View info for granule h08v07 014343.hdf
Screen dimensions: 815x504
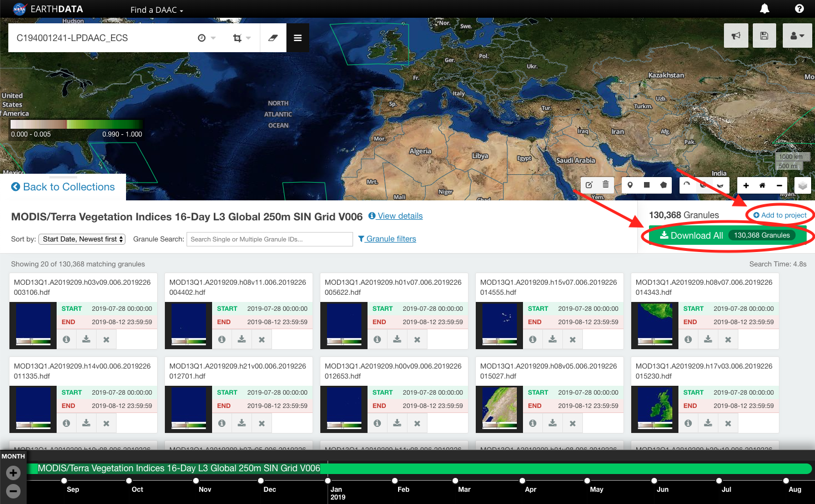tap(688, 339)
